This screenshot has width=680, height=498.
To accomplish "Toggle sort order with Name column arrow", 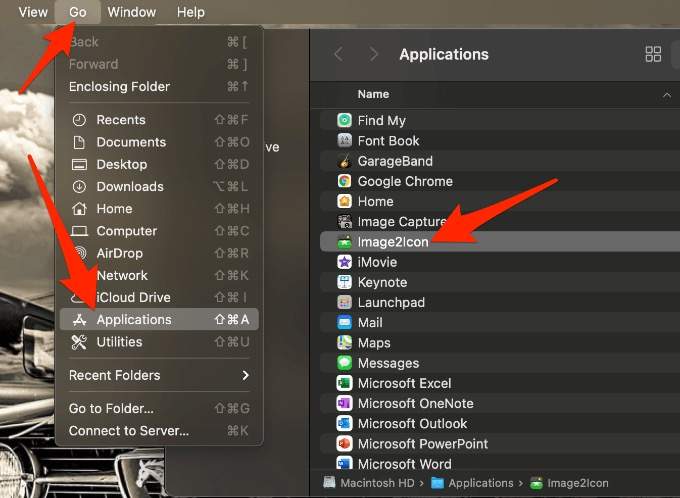I will click(x=667, y=95).
